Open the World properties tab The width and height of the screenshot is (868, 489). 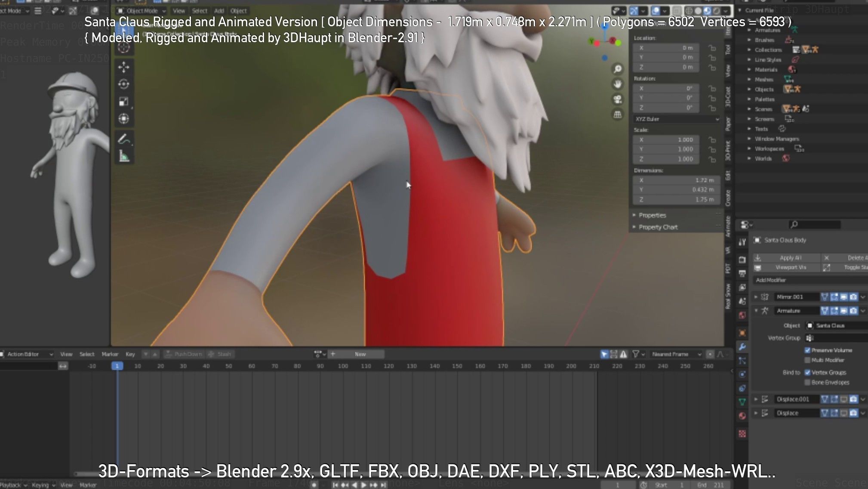742,315
